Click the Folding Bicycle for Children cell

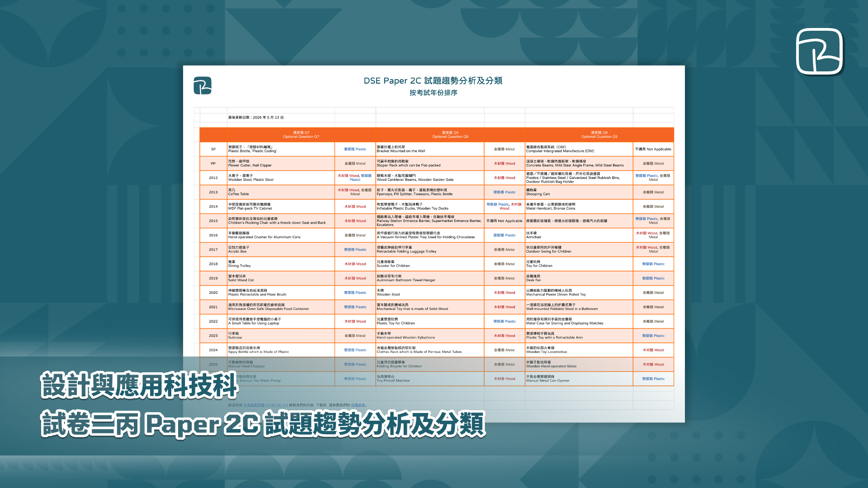coord(430,364)
